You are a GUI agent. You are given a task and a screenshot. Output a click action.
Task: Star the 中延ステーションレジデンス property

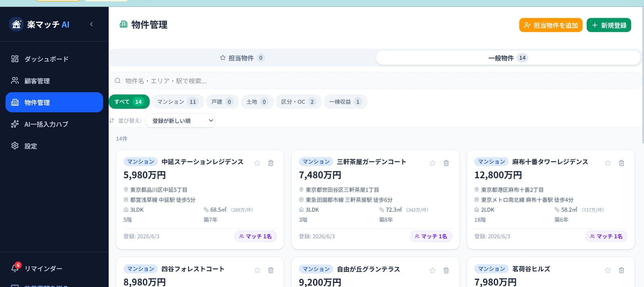coord(257,163)
